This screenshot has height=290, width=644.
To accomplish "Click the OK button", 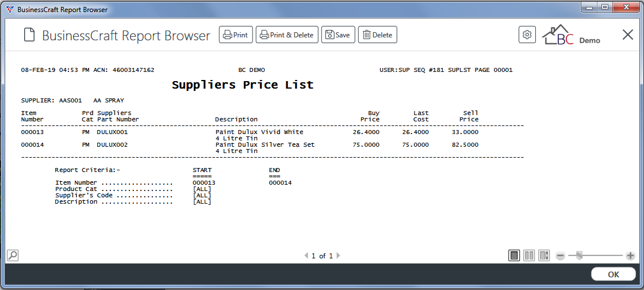I will pos(613,274).
